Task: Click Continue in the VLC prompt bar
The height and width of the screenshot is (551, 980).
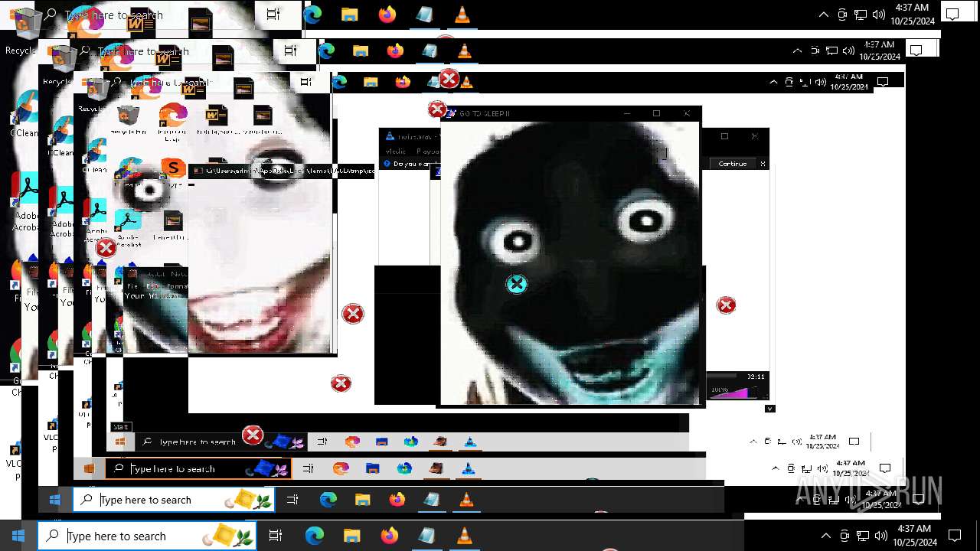Action: (x=733, y=164)
